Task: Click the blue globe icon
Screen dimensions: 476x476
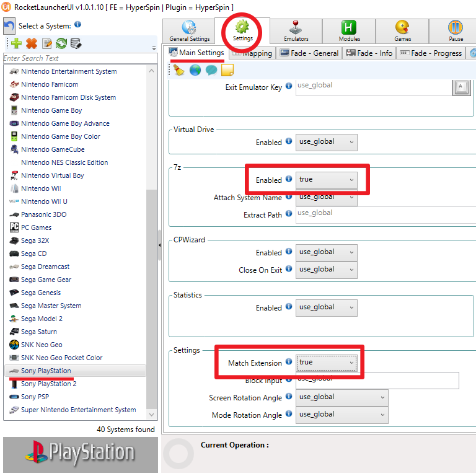Action: (195, 70)
